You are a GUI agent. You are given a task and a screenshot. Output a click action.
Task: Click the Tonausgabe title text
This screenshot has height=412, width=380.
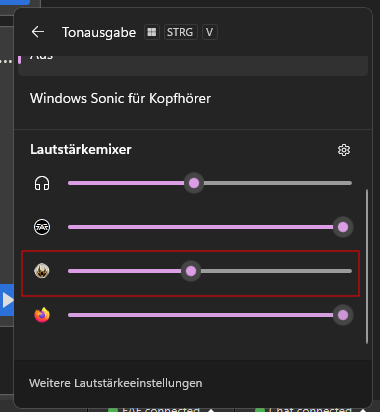coord(99,32)
